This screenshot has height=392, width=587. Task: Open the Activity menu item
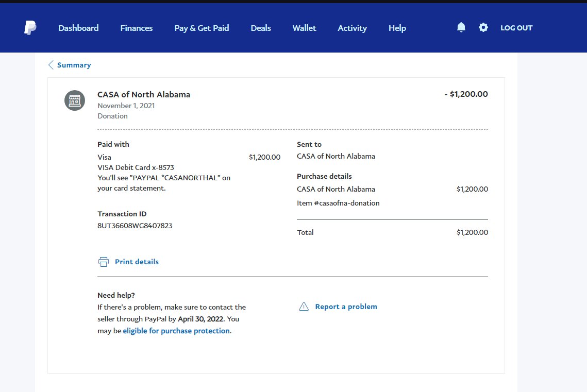(353, 28)
